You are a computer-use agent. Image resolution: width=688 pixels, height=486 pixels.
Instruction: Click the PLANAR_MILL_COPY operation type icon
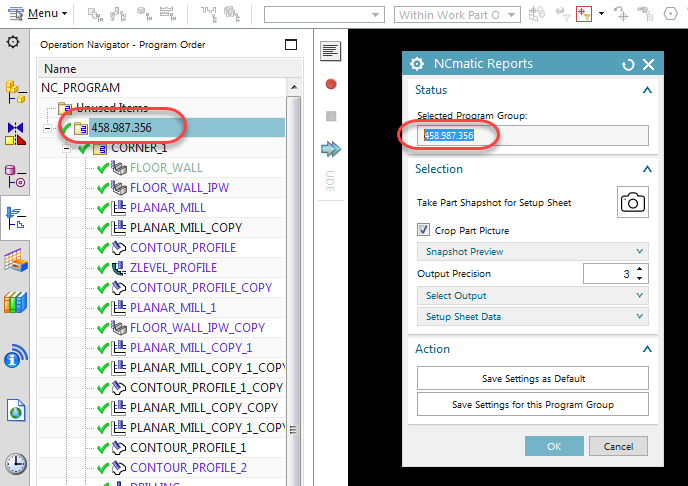click(x=118, y=228)
